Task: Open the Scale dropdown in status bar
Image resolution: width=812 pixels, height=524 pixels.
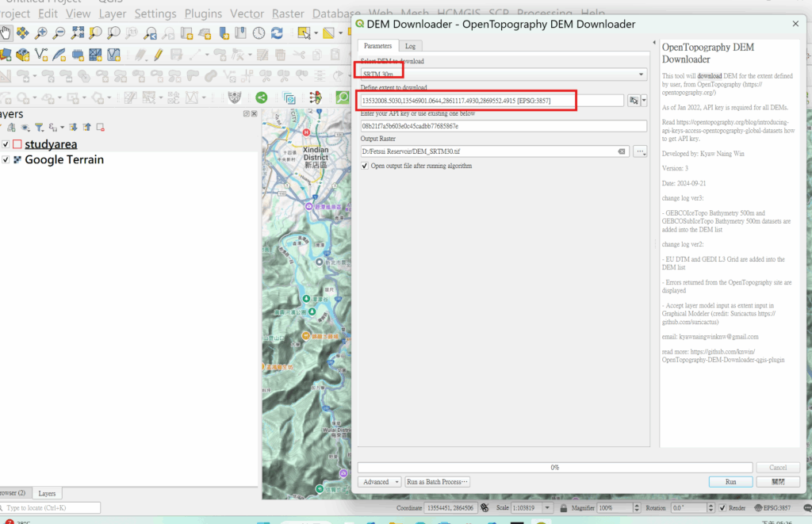Action: point(547,508)
